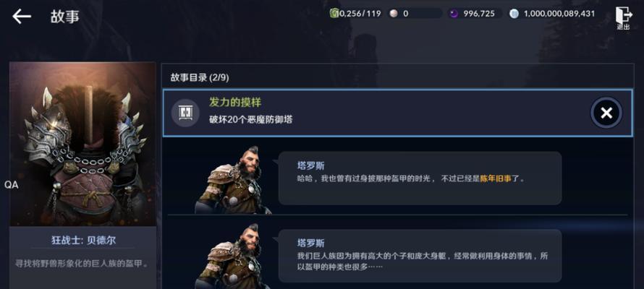The height and width of the screenshot is (289, 644).
Task: Close the 发力的摸样 story panel
Action: (606, 113)
